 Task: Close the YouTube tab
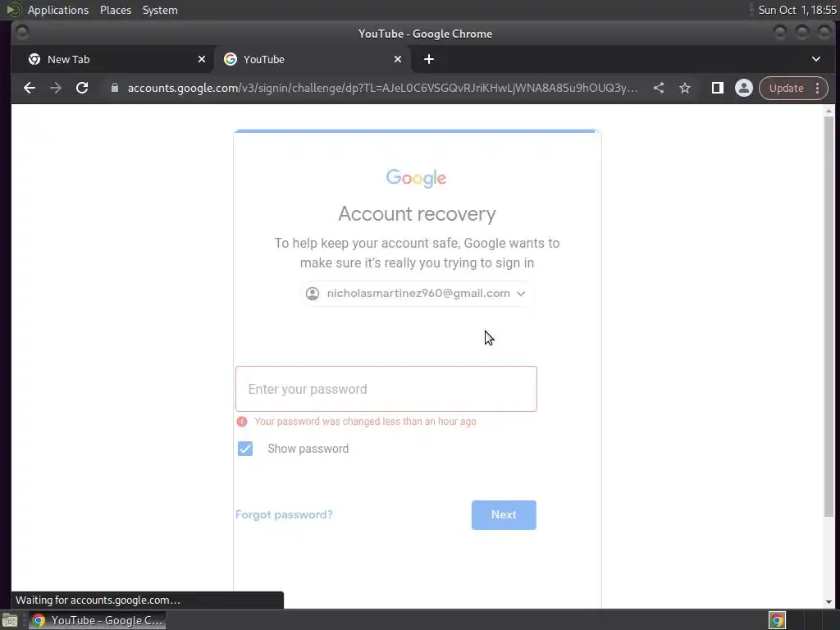(x=398, y=59)
